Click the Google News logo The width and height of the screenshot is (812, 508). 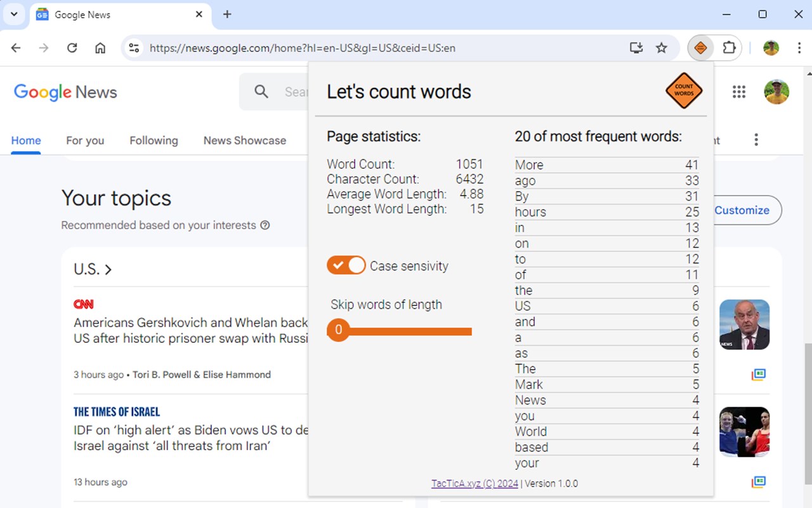(x=65, y=92)
